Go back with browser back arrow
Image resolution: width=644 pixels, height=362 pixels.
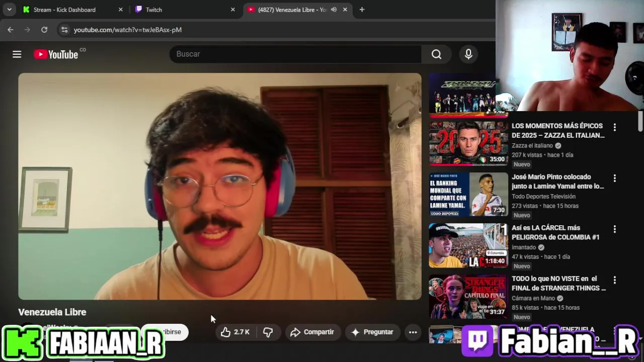11,30
